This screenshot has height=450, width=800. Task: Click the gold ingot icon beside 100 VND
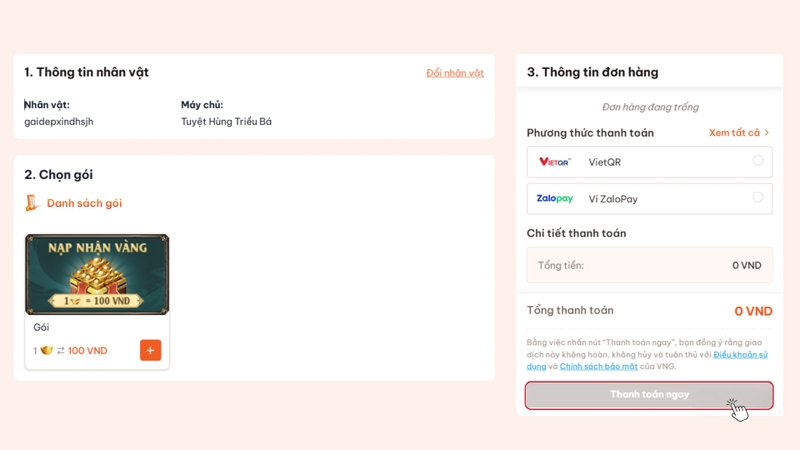point(46,350)
